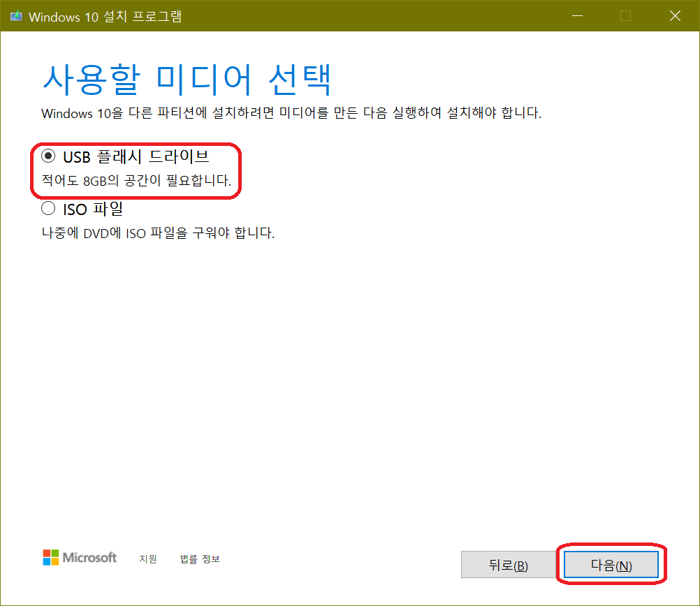Close the Windows 10 설치 프로그램 window
700x606 pixels.
click(x=675, y=16)
